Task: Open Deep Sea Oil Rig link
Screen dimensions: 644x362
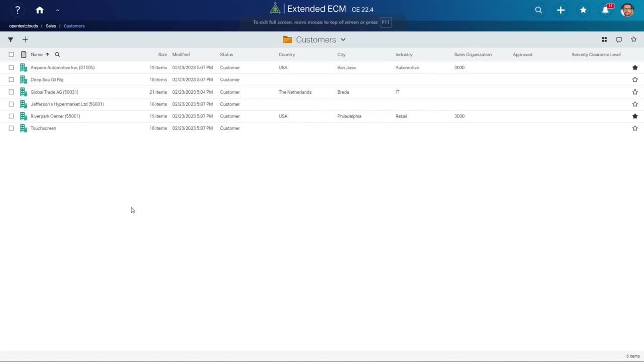Action: click(x=47, y=80)
